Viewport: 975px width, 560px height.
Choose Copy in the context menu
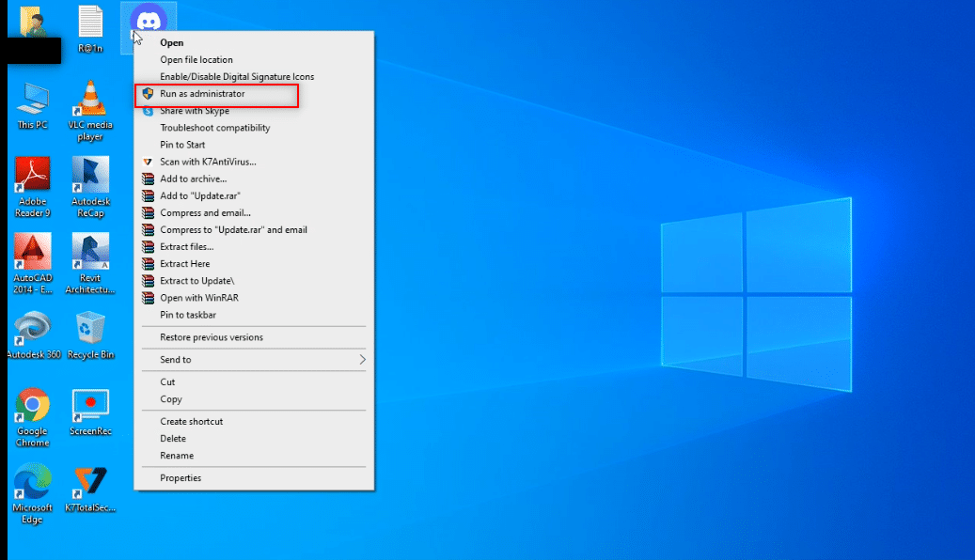click(x=254, y=399)
